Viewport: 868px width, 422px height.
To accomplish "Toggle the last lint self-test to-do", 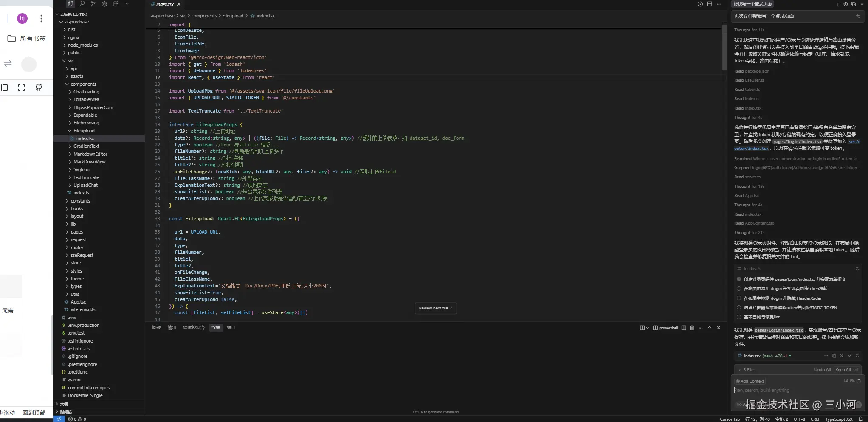I will (x=739, y=317).
